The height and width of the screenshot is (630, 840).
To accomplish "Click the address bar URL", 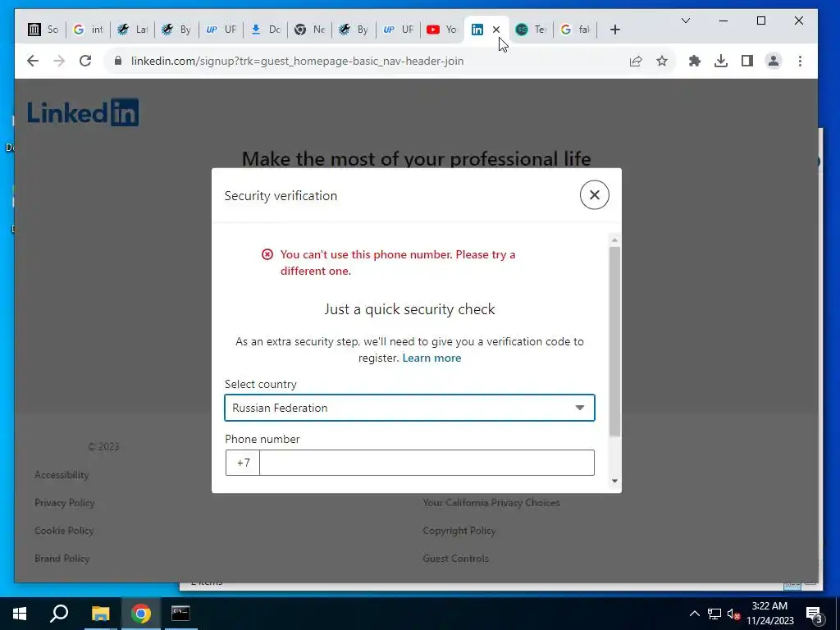I will coord(297,61).
